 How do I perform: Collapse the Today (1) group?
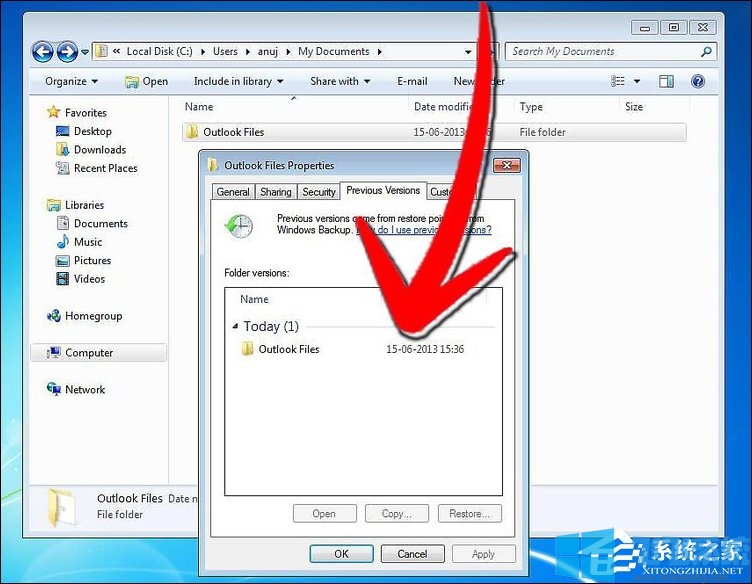(x=235, y=326)
